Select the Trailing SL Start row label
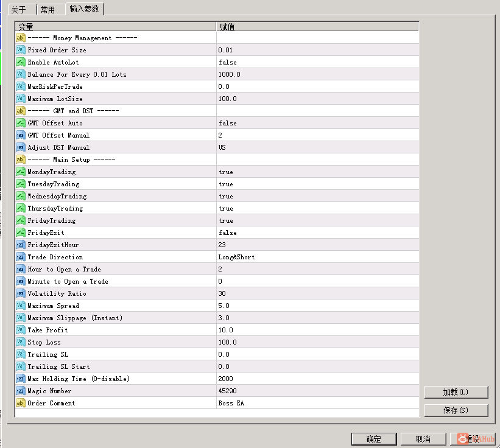500x448 pixels. (x=58, y=366)
